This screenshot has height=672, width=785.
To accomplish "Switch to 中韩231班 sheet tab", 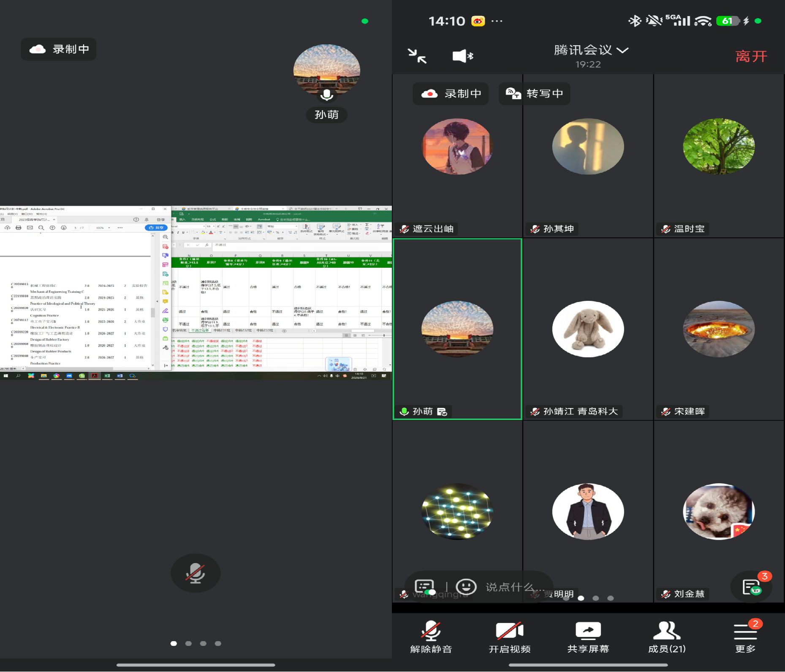I will coord(222,330).
